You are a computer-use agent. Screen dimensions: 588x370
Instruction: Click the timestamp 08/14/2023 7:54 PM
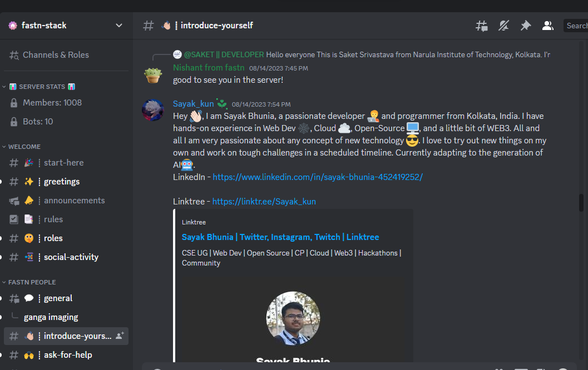pyautogui.click(x=261, y=104)
